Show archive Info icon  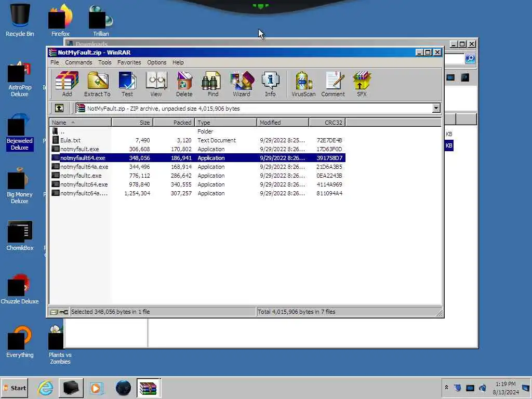270,84
